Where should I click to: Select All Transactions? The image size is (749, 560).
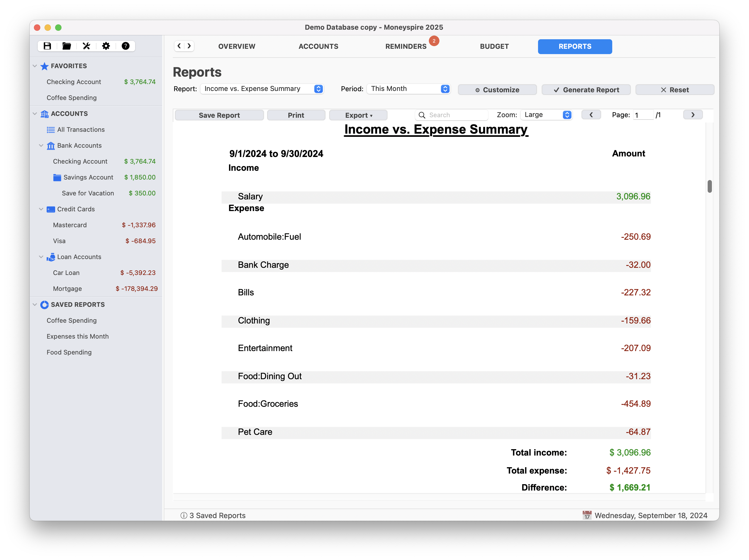point(96,130)
